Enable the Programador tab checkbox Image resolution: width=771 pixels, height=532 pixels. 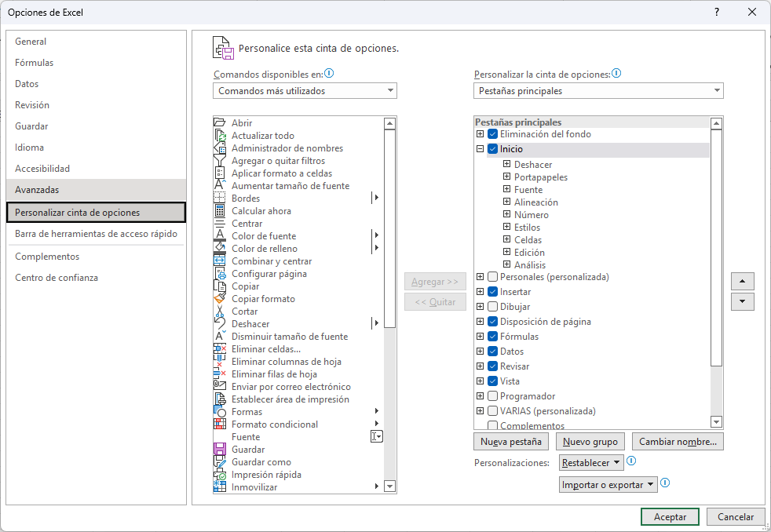pyautogui.click(x=493, y=396)
